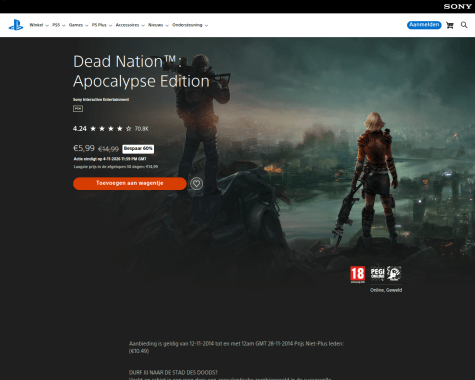Click the Laagste prijs in 30 dagen text
475x380 pixels.
pyautogui.click(x=116, y=167)
